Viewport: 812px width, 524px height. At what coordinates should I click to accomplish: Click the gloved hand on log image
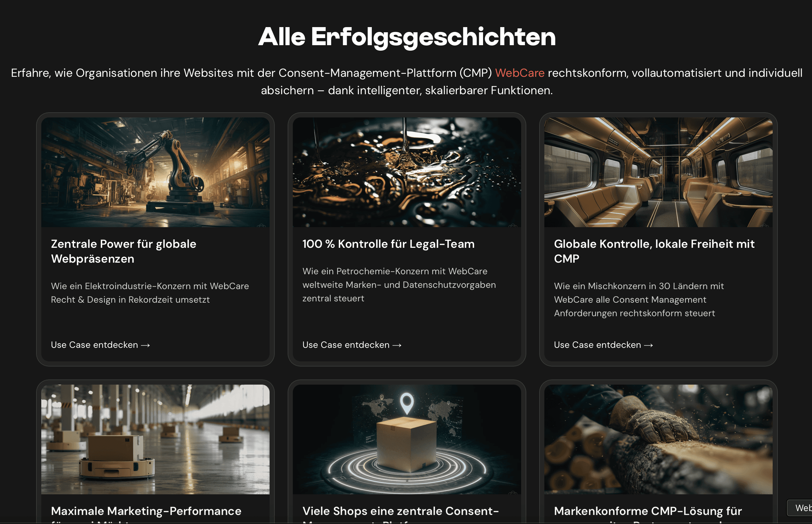[658, 439]
